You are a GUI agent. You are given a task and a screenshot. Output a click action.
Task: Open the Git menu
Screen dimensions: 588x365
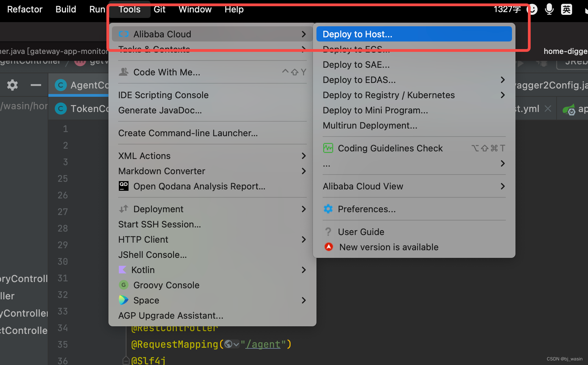(x=160, y=9)
